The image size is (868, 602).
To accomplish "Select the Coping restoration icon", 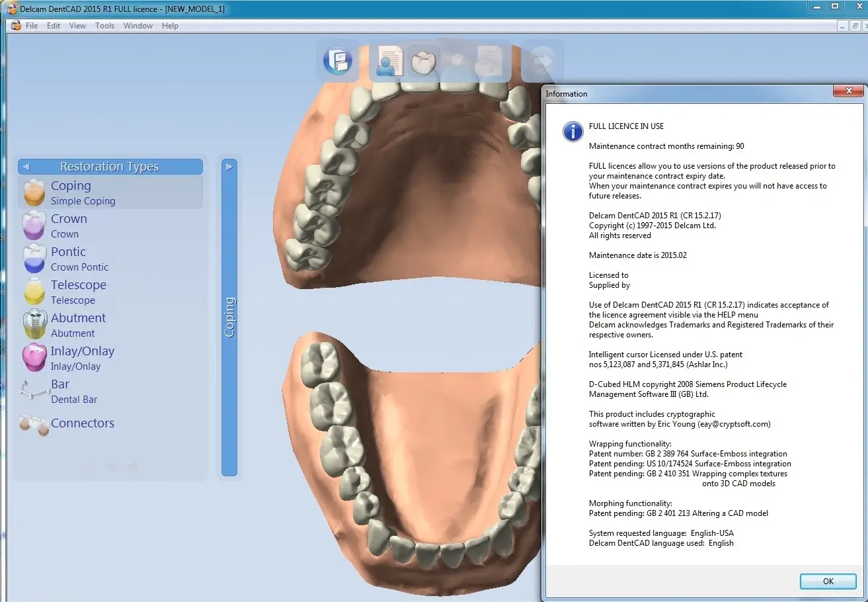I will pos(34,193).
